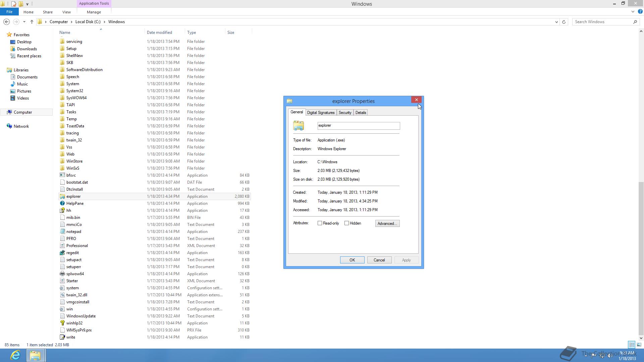Click the Forward navigation arrow
The image size is (644, 362).
(16, 22)
